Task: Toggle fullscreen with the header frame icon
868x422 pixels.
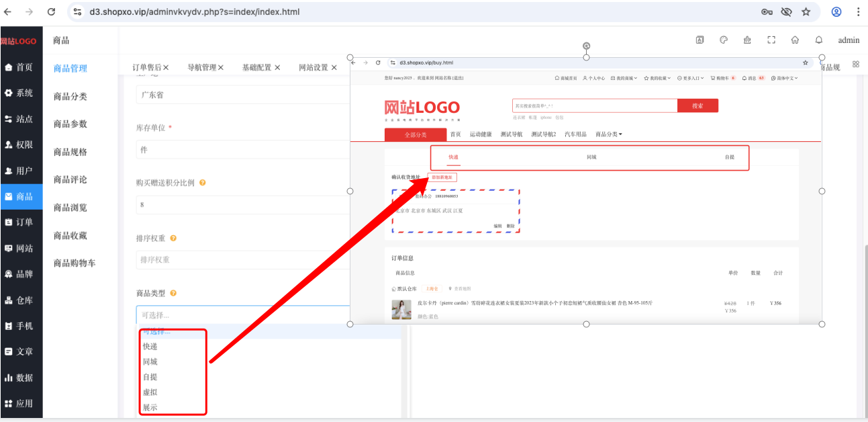Action: click(x=771, y=40)
